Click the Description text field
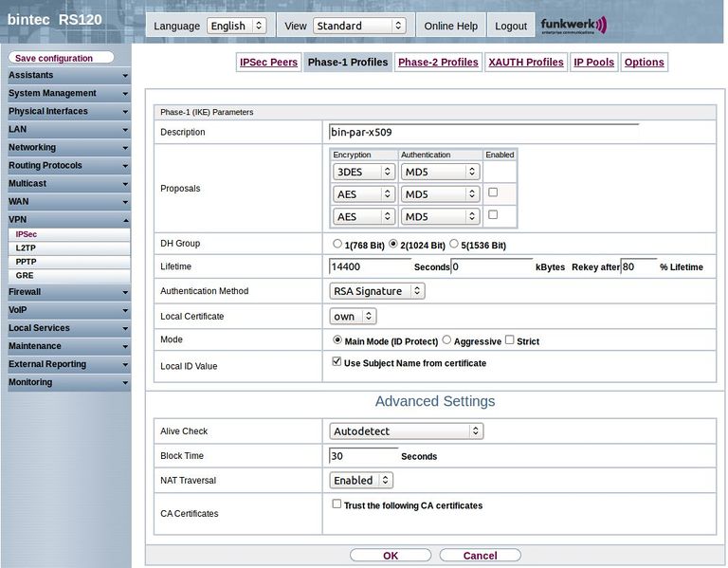Image resolution: width=728 pixels, height=568 pixels. pyautogui.click(x=483, y=133)
